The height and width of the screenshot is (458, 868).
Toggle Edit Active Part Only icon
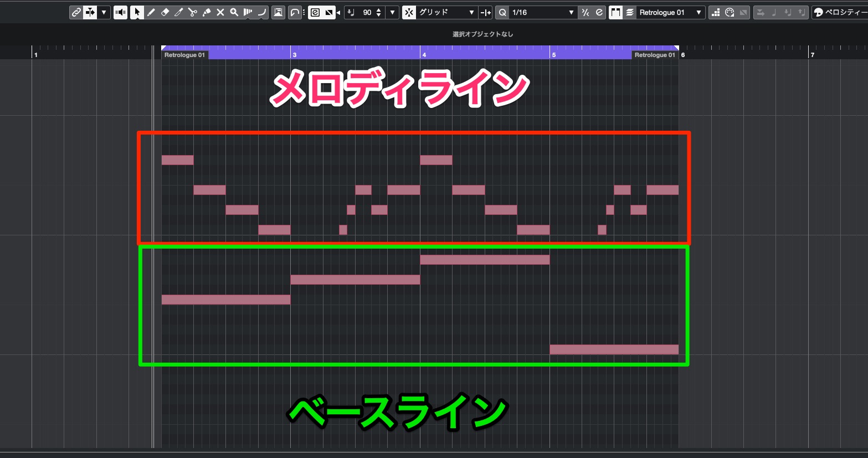630,12
